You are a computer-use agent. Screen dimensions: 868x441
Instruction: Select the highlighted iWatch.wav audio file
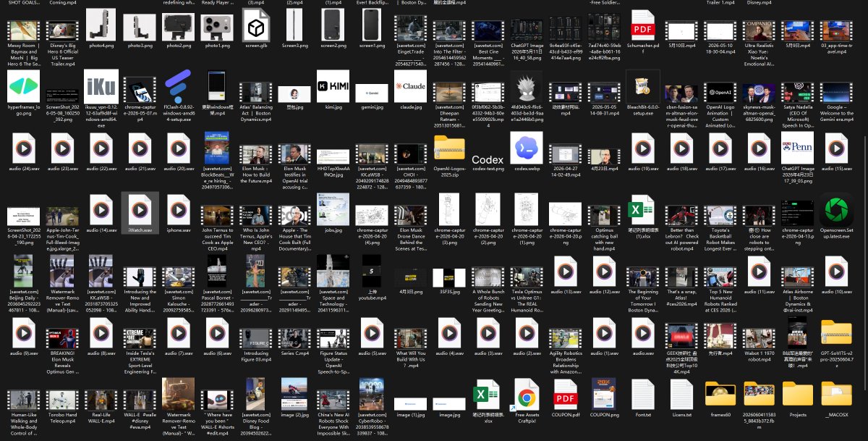[x=140, y=210]
